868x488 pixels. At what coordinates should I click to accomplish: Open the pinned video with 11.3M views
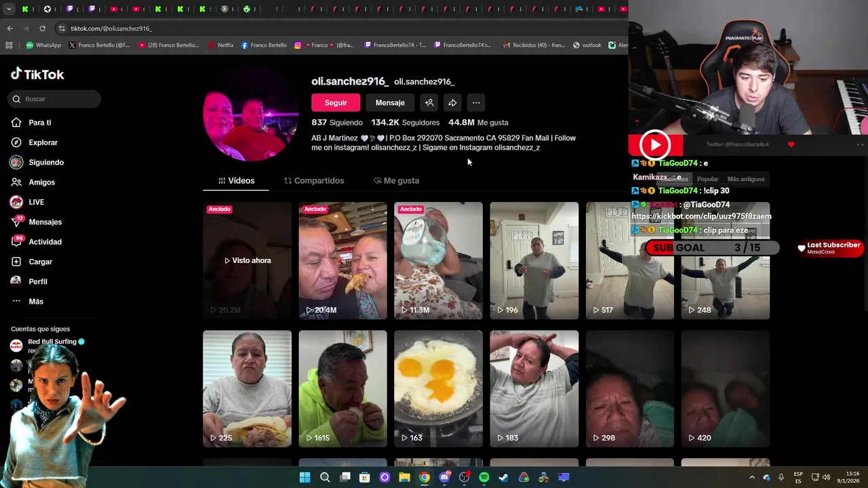(x=438, y=260)
